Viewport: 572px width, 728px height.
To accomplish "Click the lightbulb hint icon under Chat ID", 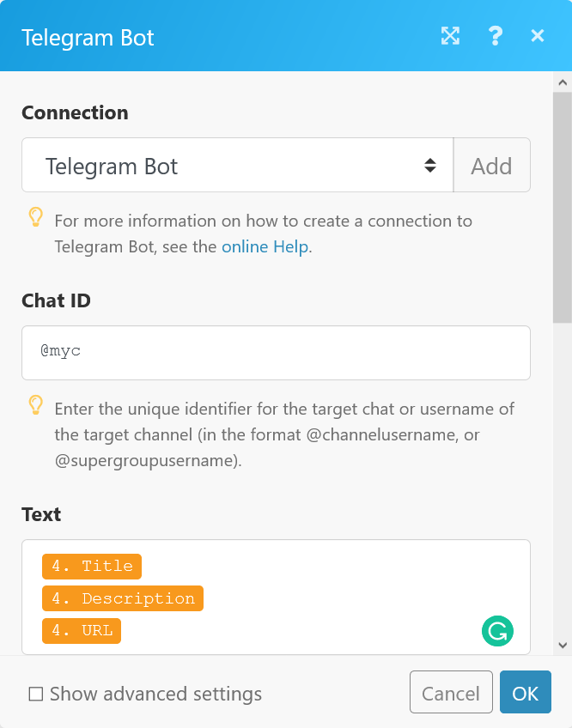I will click(x=36, y=405).
